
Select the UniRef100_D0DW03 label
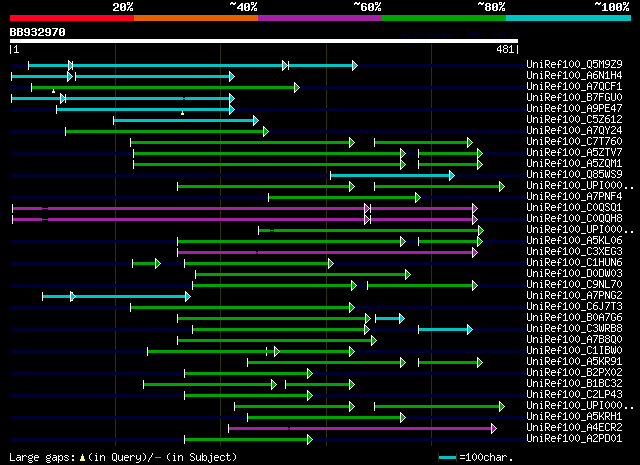coord(574,274)
